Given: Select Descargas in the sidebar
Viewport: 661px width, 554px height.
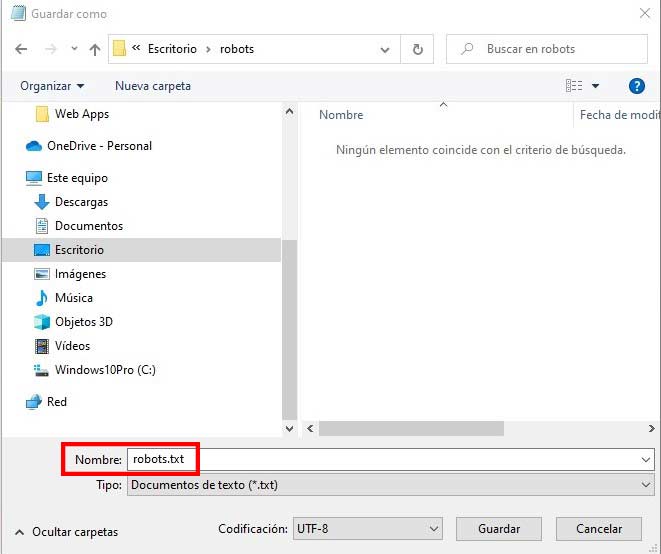Looking at the screenshot, I should (81, 202).
